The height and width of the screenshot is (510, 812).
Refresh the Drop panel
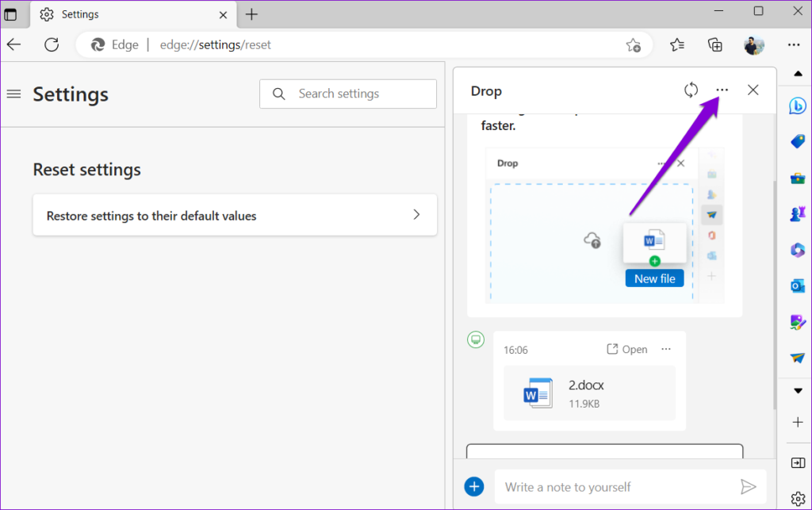(x=691, y=90)
